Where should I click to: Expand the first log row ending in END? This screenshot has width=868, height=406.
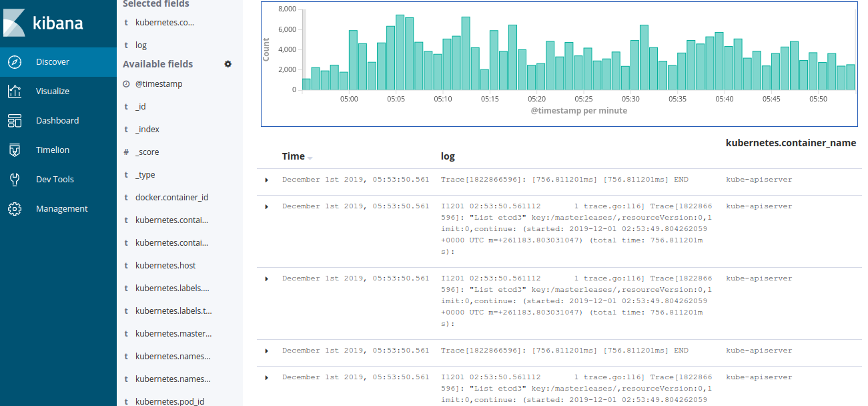click(x=267, y=180)
